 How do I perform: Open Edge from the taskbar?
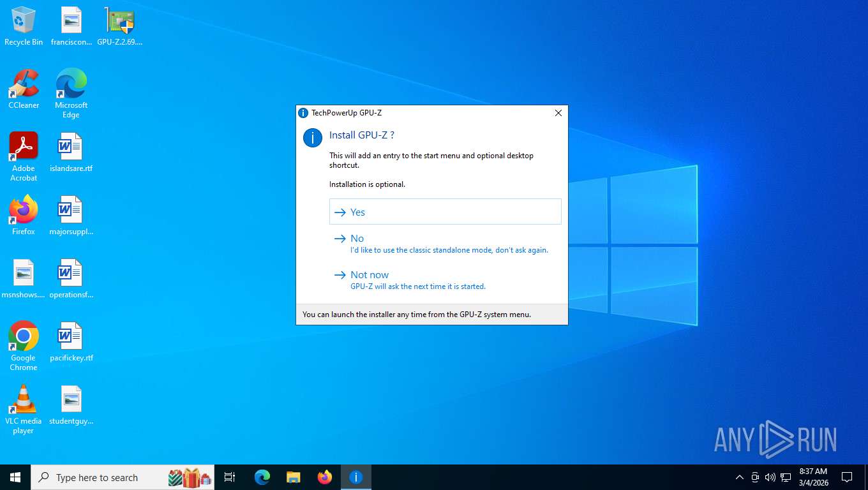point(262,477)
